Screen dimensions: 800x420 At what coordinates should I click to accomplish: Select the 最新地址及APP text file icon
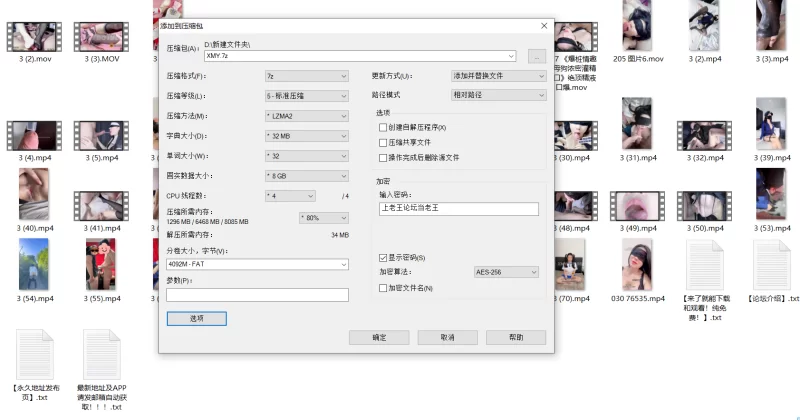[102, 354]
